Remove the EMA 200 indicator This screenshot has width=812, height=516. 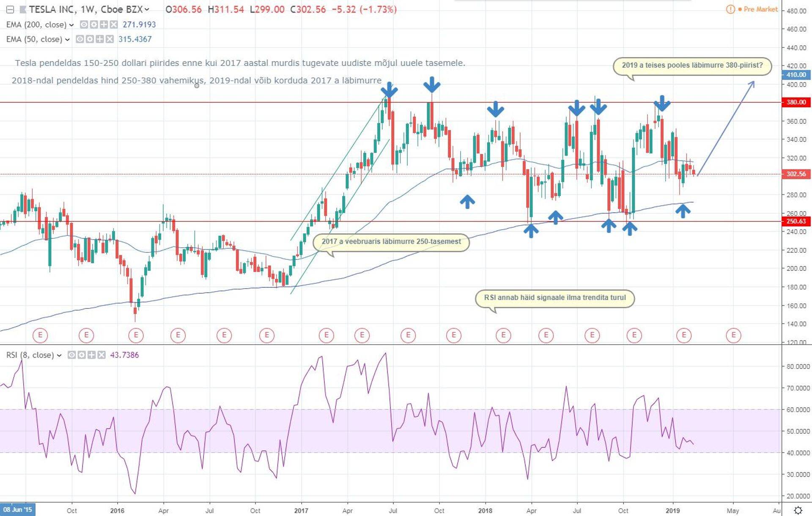113,25
